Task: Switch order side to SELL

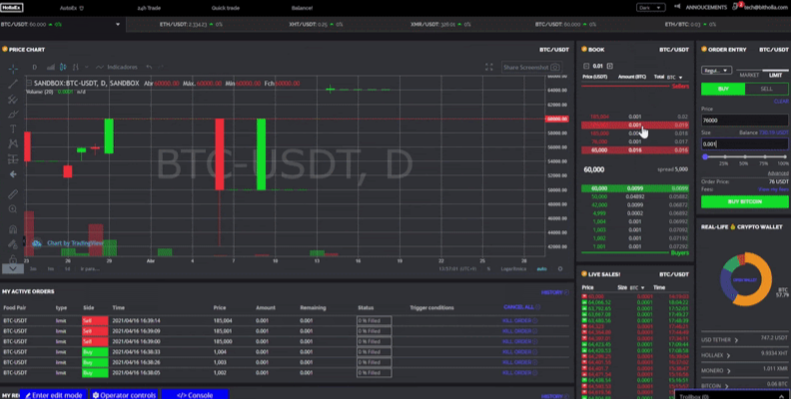Action: point(766,89)
